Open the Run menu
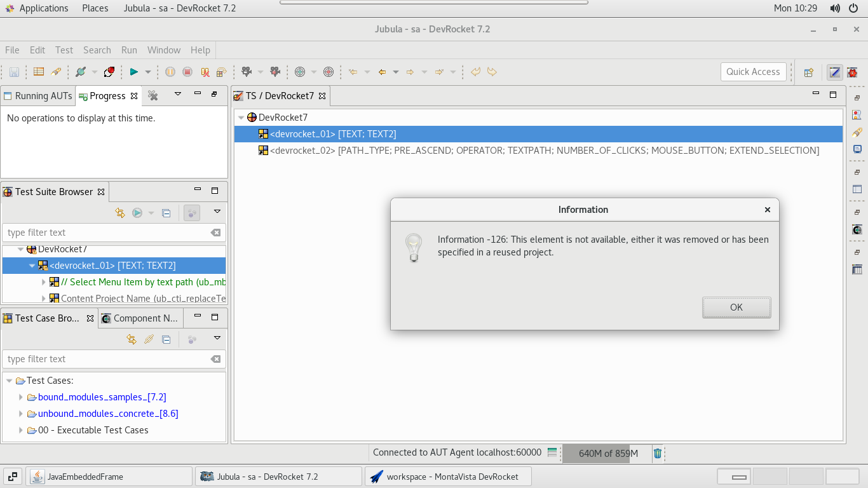Image resolution: width=868 pixels, height=488 pixels. [129, 50]
